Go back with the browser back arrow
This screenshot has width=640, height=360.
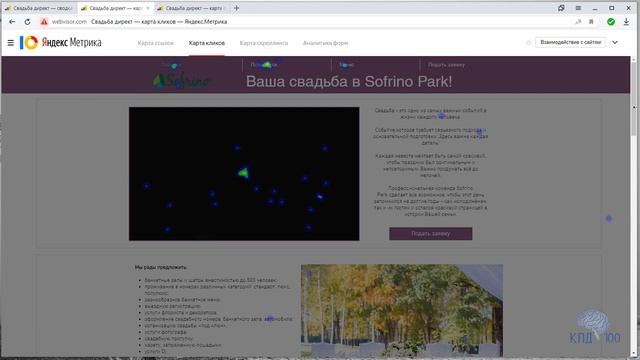coord(12,22)
